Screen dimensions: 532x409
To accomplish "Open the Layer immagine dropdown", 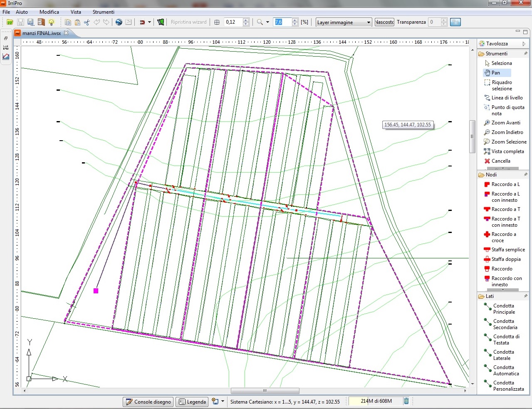I will (344, 22).
